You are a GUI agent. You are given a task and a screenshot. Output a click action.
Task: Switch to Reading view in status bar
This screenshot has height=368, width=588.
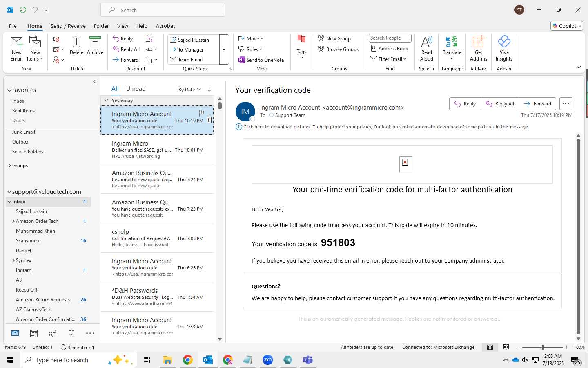click(x=506, y=347)
